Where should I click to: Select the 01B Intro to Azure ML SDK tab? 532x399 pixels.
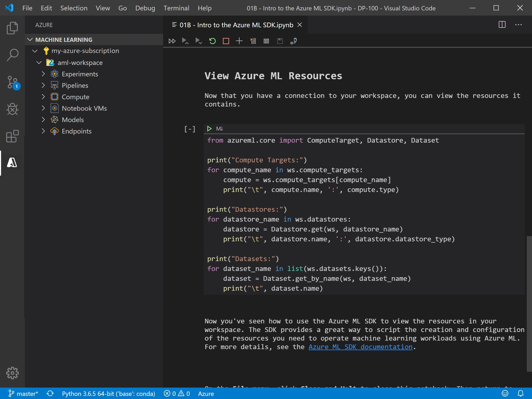tap(236, 25)
